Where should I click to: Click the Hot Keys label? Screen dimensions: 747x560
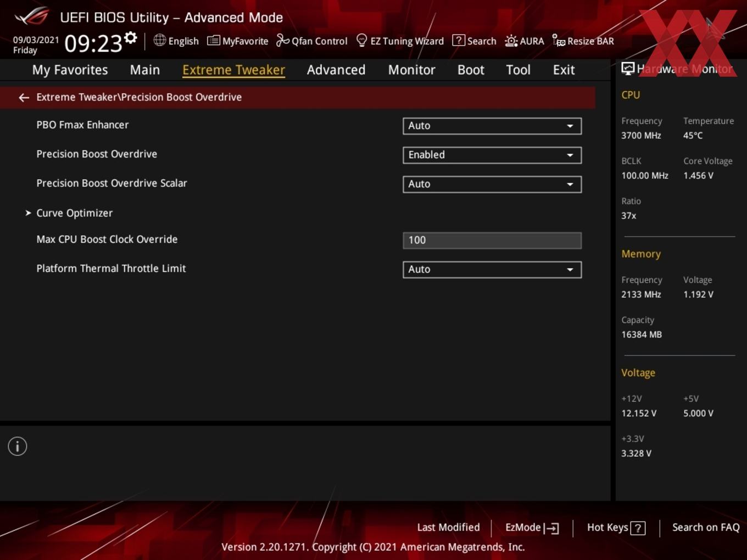point(607,527)
